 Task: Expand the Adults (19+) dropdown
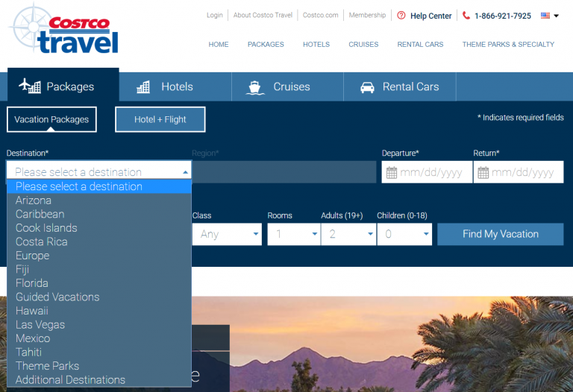[348, 234]
